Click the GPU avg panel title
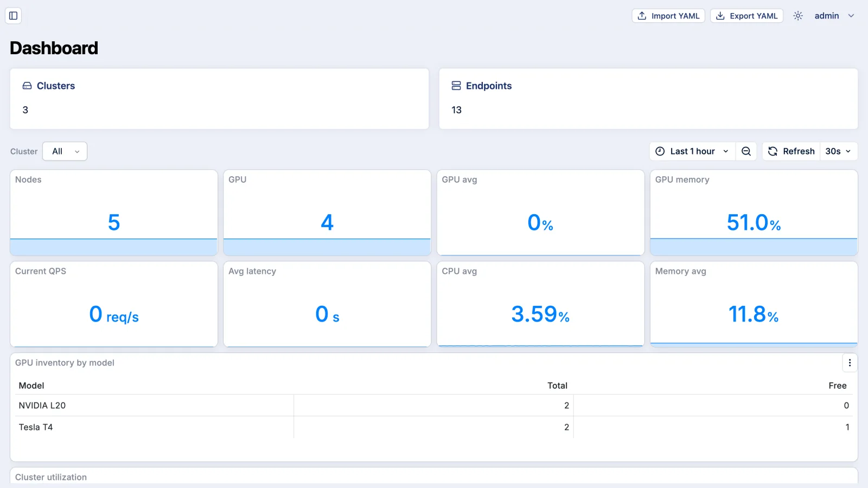The height and width of the screenshot is (488, 868). coord(459,179)
